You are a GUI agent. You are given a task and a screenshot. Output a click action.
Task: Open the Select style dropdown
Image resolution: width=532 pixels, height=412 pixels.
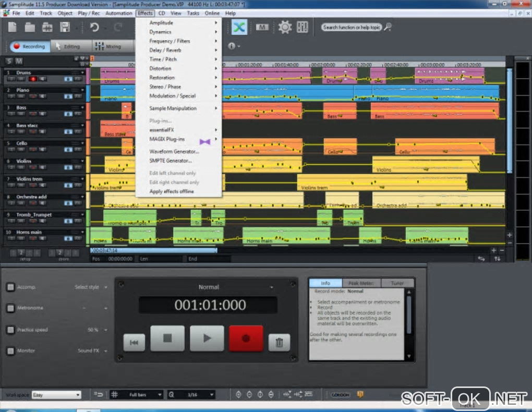point(91,287)
